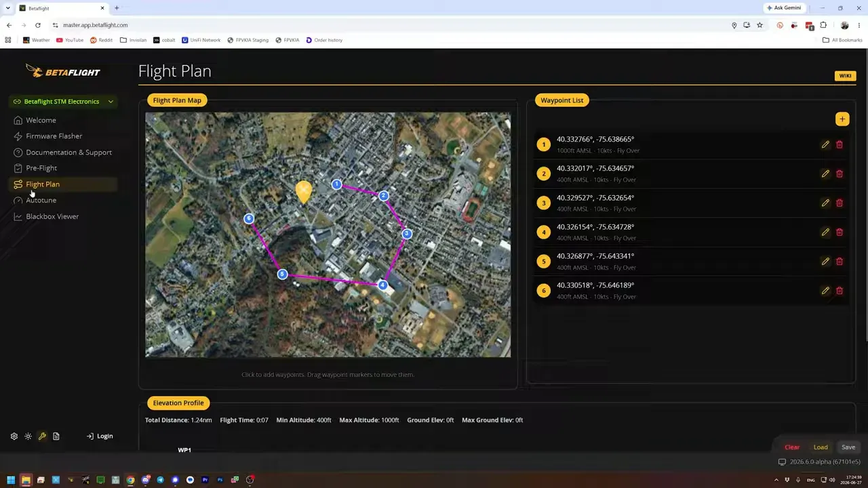
Task: Open the document log icon in sidebar footer
Action: pos(56,436)
